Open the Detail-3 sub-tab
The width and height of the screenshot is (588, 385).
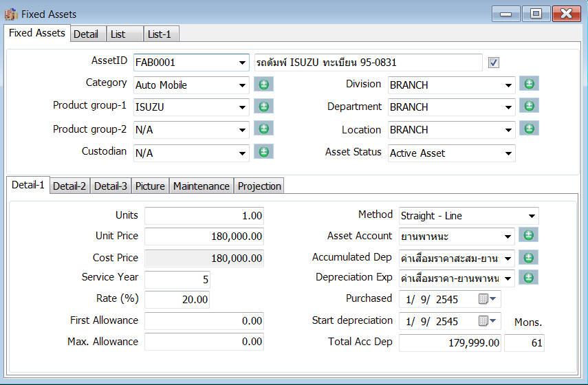point(111,186)
